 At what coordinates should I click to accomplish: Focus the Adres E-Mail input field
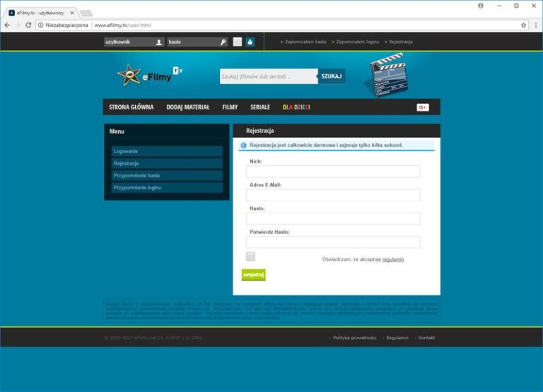tap(333, 195)
